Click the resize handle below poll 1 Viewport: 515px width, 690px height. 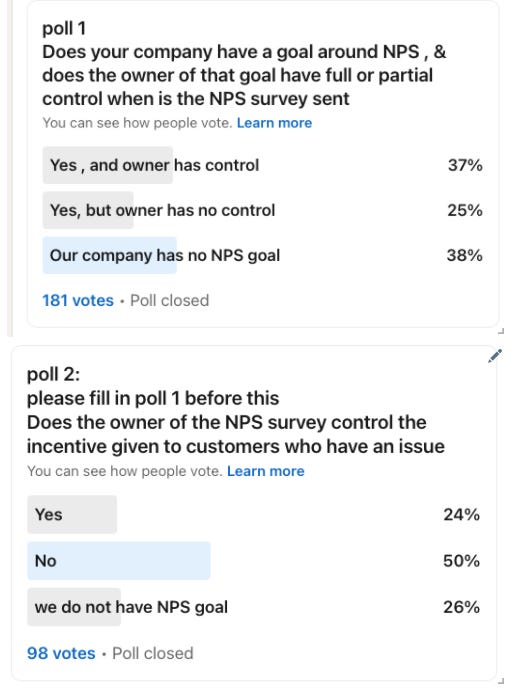[501, 331]
